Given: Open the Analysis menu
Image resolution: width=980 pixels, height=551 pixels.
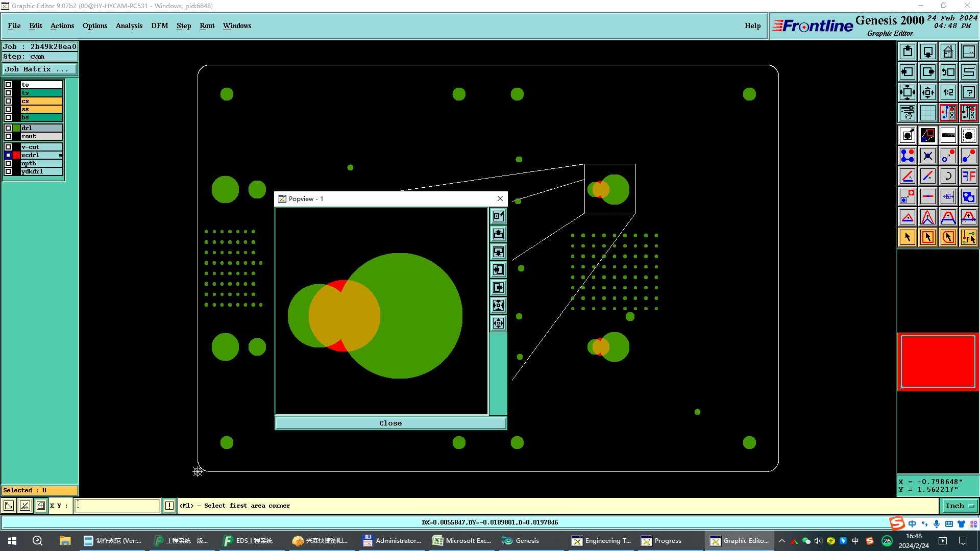Looking at the screenshot, I should [x=129, y=26].
